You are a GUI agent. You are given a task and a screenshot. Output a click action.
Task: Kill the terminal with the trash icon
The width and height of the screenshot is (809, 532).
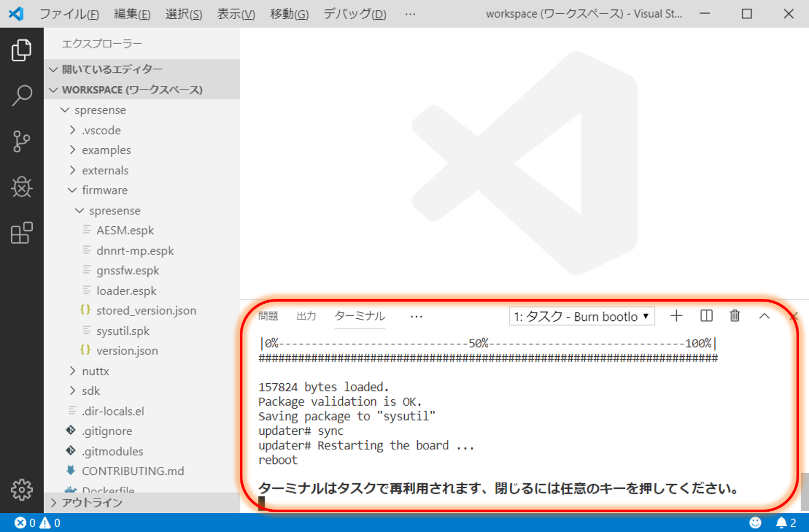click(x=735, y=316)
